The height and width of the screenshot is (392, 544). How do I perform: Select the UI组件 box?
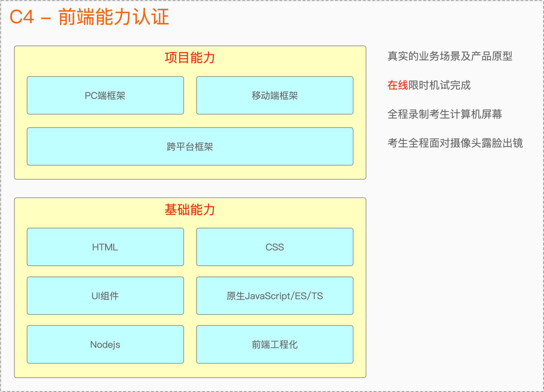click(x=105, y=296)
